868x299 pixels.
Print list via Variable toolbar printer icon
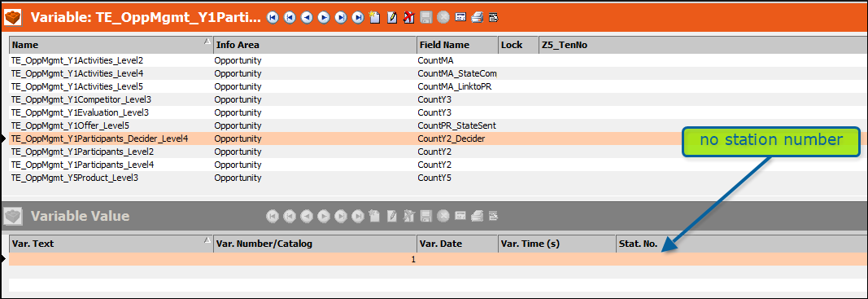pyautogui.click(x=477, y=18)
